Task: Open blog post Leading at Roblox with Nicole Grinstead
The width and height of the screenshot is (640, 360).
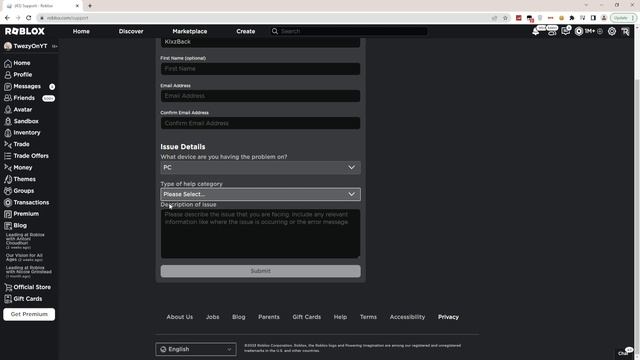Action: point(29,272)
